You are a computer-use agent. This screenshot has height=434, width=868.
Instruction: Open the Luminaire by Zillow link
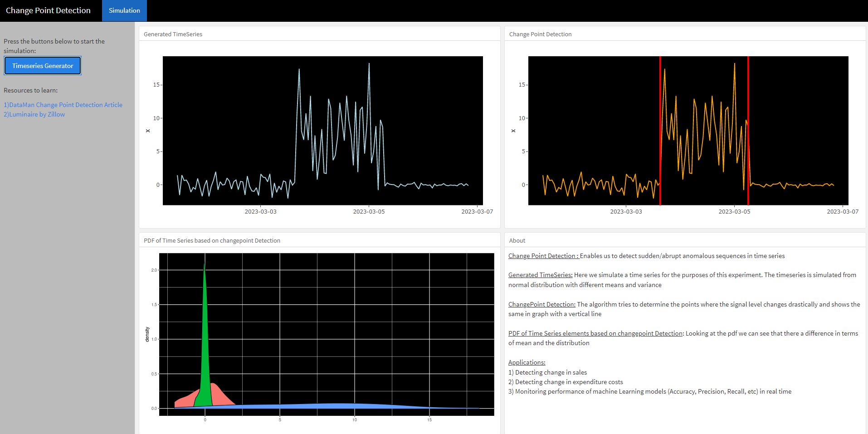(x=34, y=114)
